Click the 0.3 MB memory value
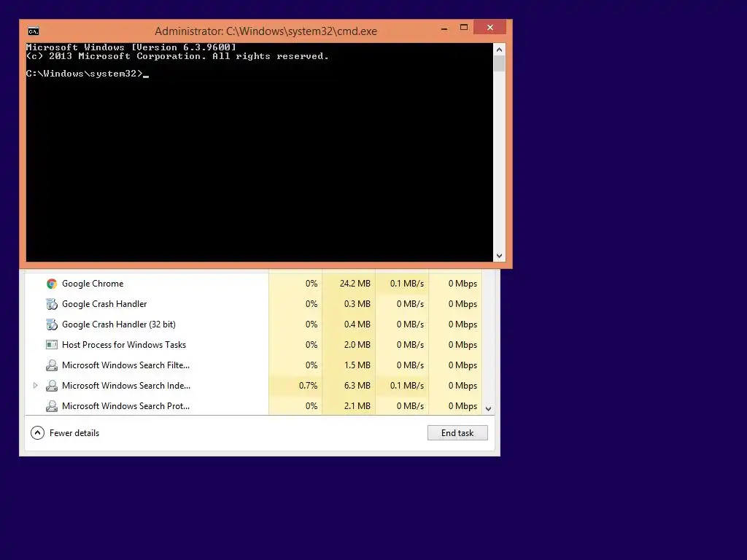The height and width of the screenshot is (560, 747). [357, 304]
